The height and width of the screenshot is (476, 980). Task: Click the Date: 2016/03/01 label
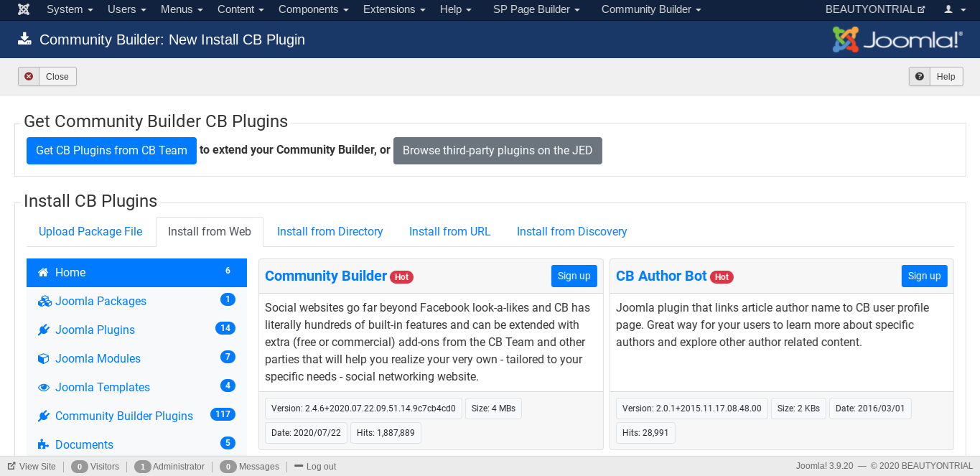pos(871,409)
